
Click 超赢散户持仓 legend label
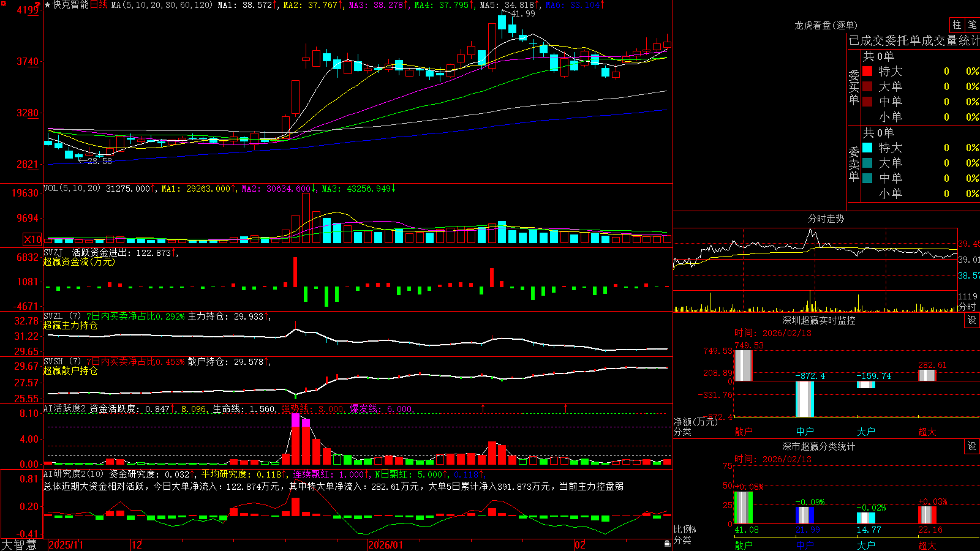tap(70, 370)
